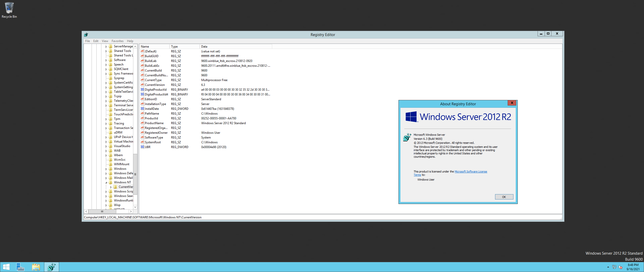
Task: Select the WIMMount tree key
Action: (122, 164)
